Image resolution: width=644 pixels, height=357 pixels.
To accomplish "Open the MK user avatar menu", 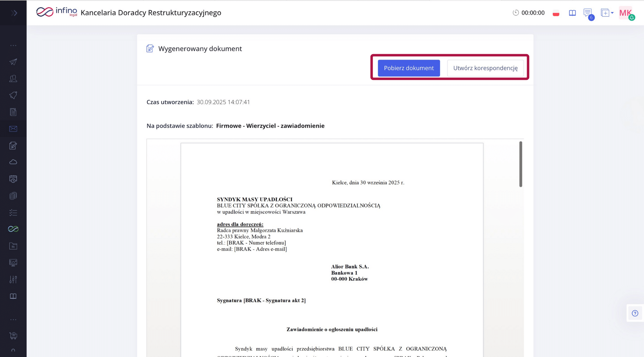I will [x=625, y=13].
